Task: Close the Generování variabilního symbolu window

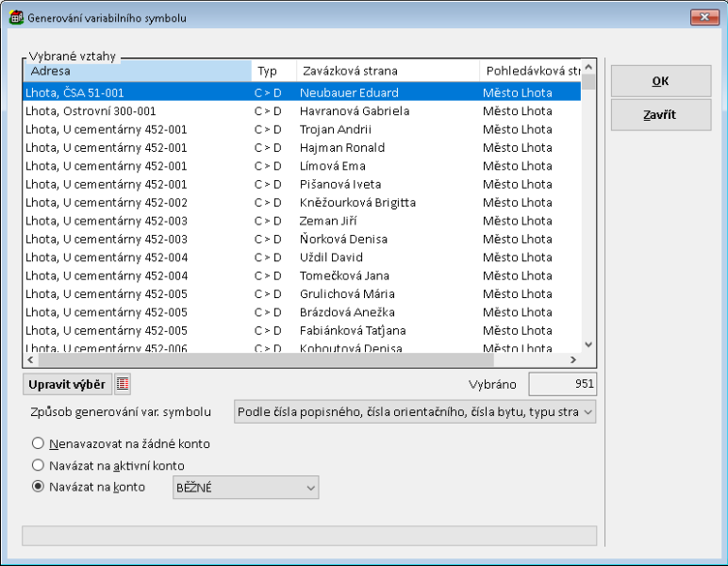Action: 703,18
